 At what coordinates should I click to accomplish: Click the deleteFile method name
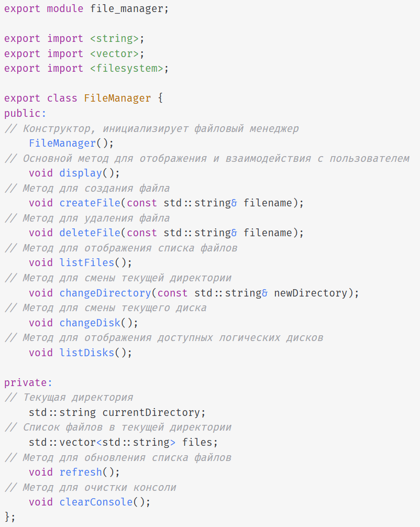pos(90,233)
